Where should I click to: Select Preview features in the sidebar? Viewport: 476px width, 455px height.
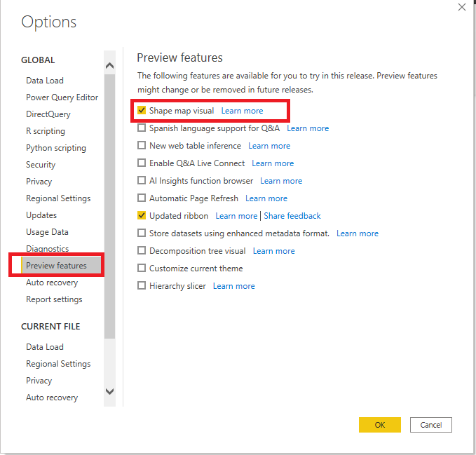click(56, 266)
